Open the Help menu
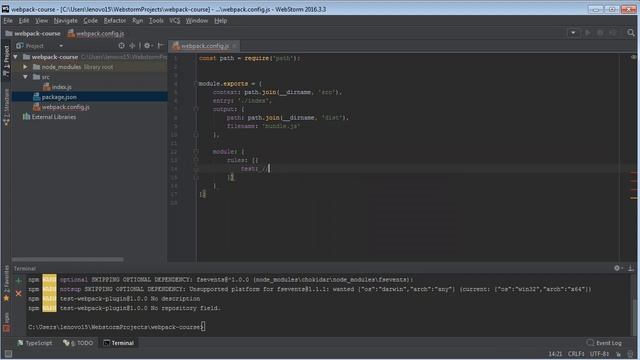 [x=220, y=20]
